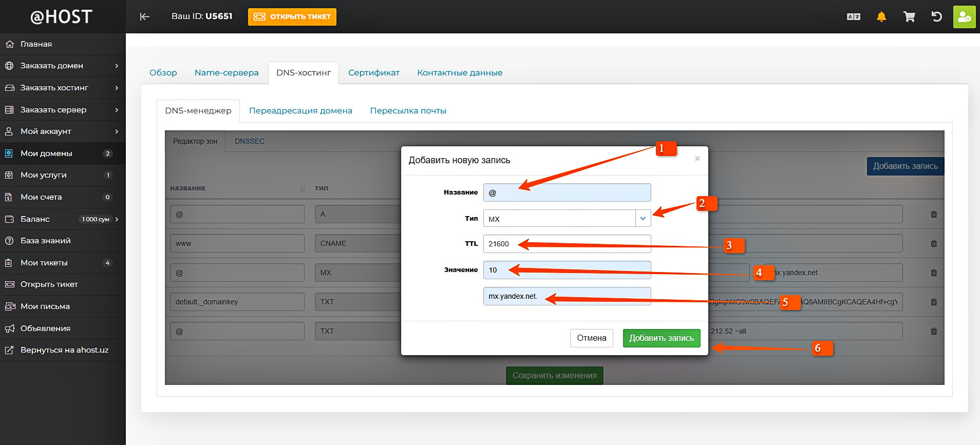This screenshot has height=445, width=980.
Task: Click Отмена in the dialog
Action: coord(592,338)
